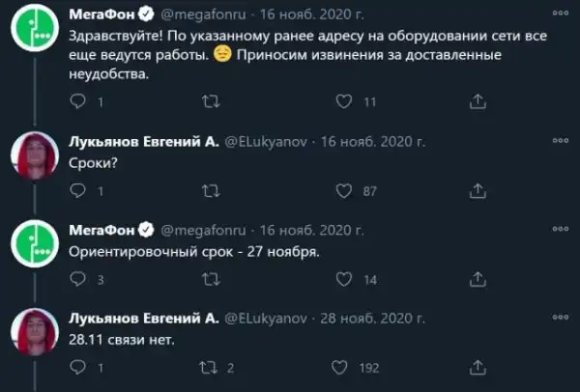Retweet MegaFon's apology tweet
Screen dimensions: 580x392
tap(210, 99)
